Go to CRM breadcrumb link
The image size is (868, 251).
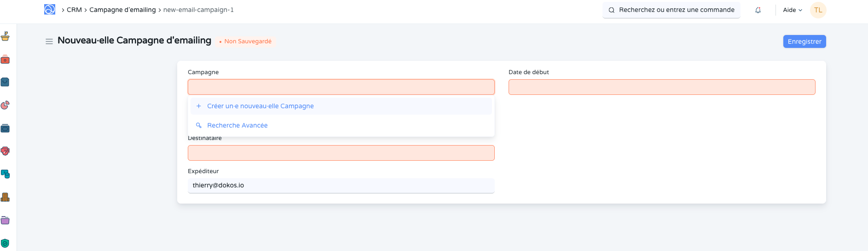(x=74, y=10)
